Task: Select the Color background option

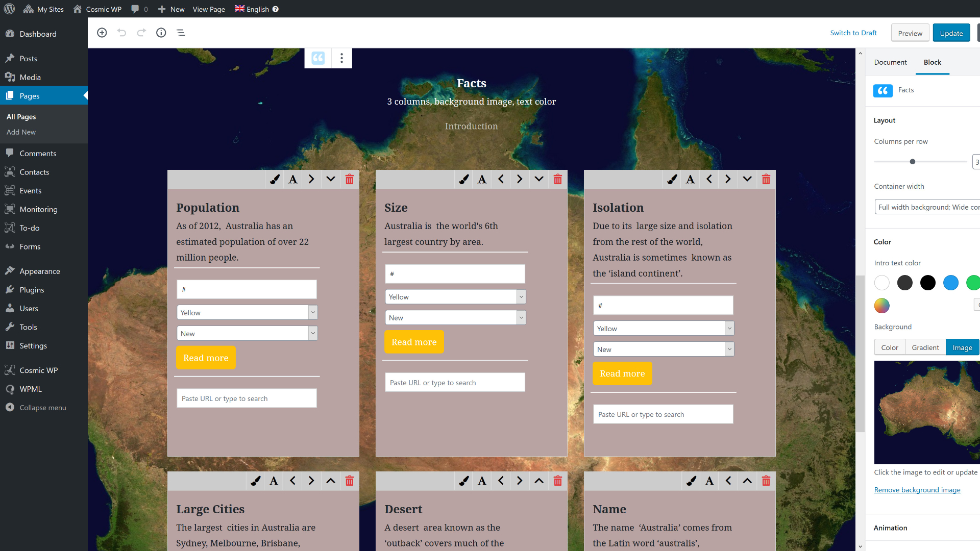Action: click(890, 347)
